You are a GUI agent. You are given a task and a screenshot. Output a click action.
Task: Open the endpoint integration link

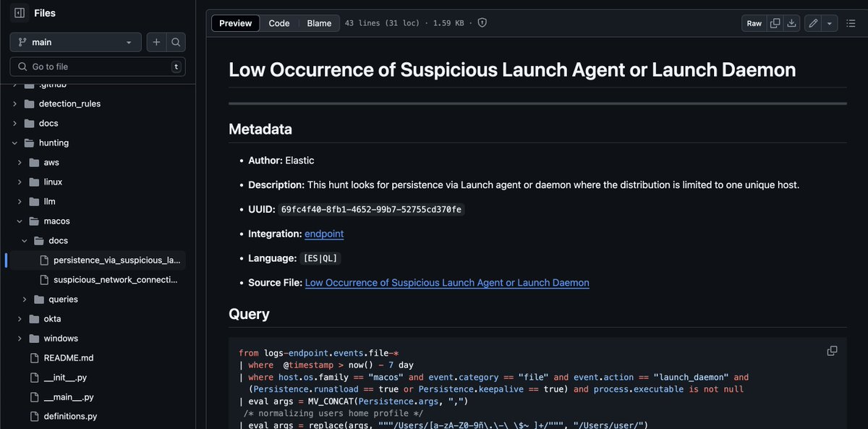[324, 234]
